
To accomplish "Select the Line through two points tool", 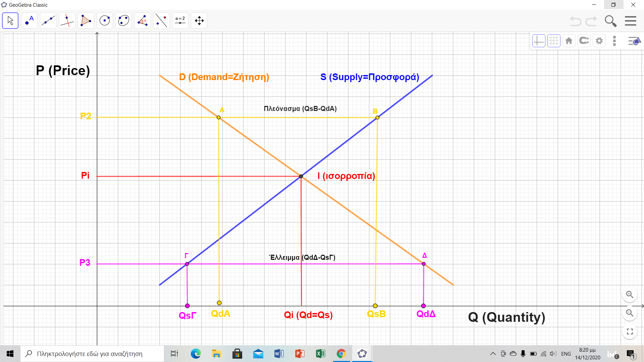I will click(48, 21).
